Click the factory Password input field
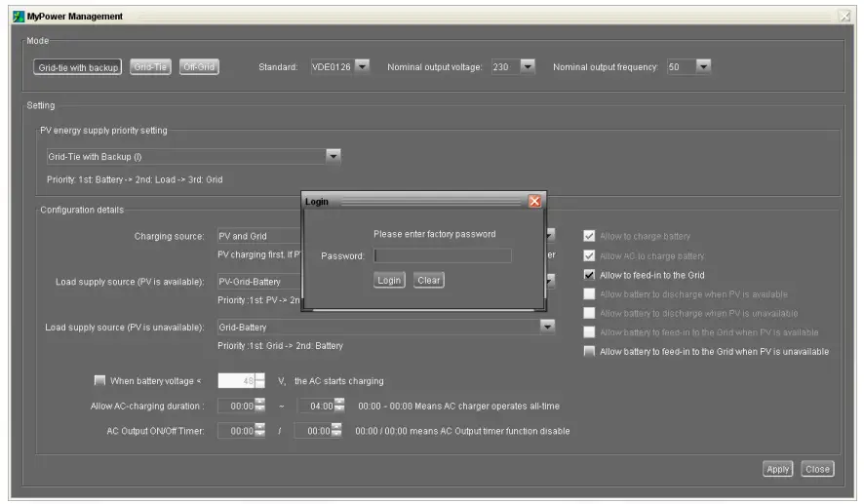The image size is (864, 504). pyautogui.click(x=443, y=255)
